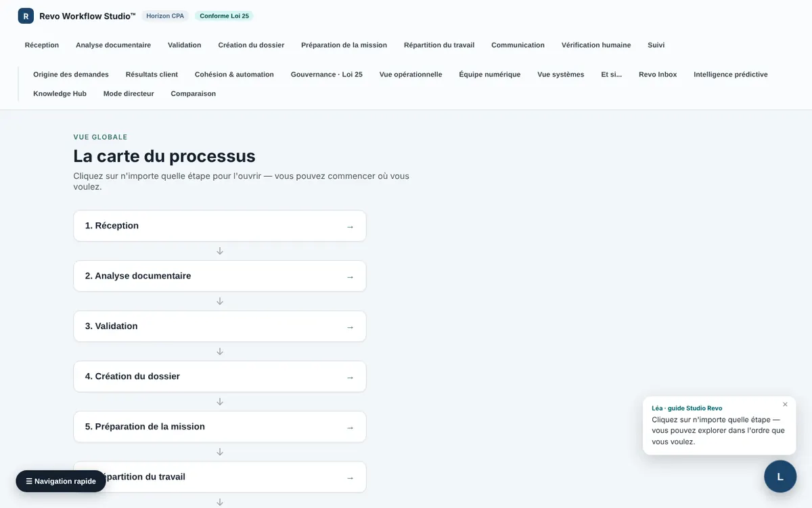Click arrow icon on Répartition du travail card

coord(350,478)
